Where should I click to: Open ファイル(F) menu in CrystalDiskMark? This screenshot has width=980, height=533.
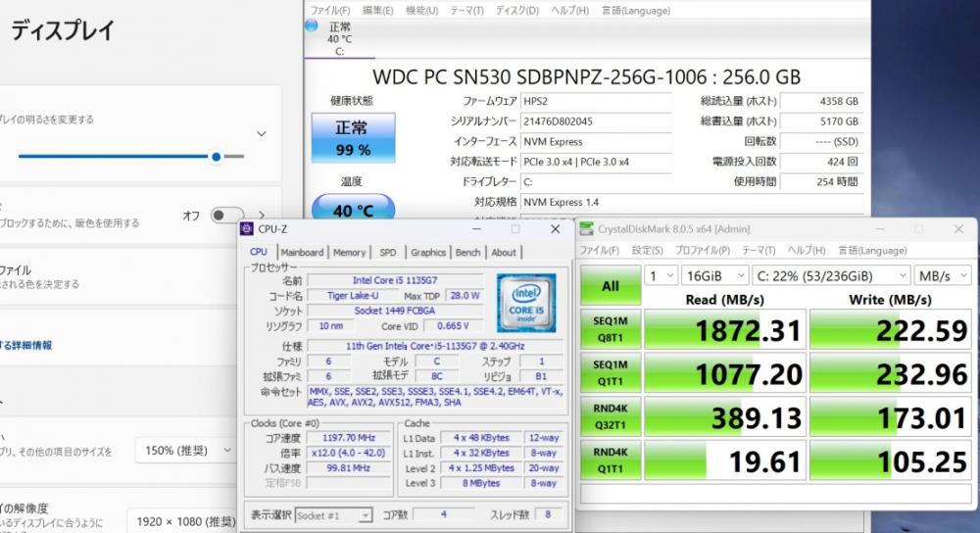pos(599,250)
